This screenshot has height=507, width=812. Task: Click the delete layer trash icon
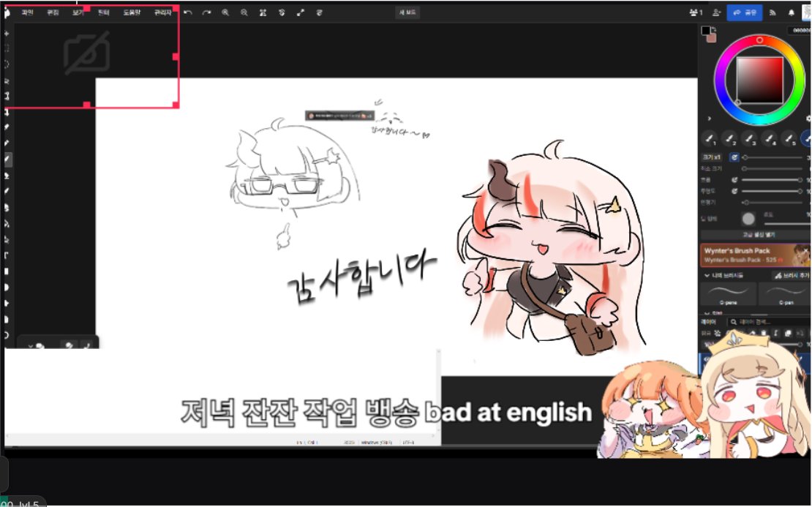[763, 333]
